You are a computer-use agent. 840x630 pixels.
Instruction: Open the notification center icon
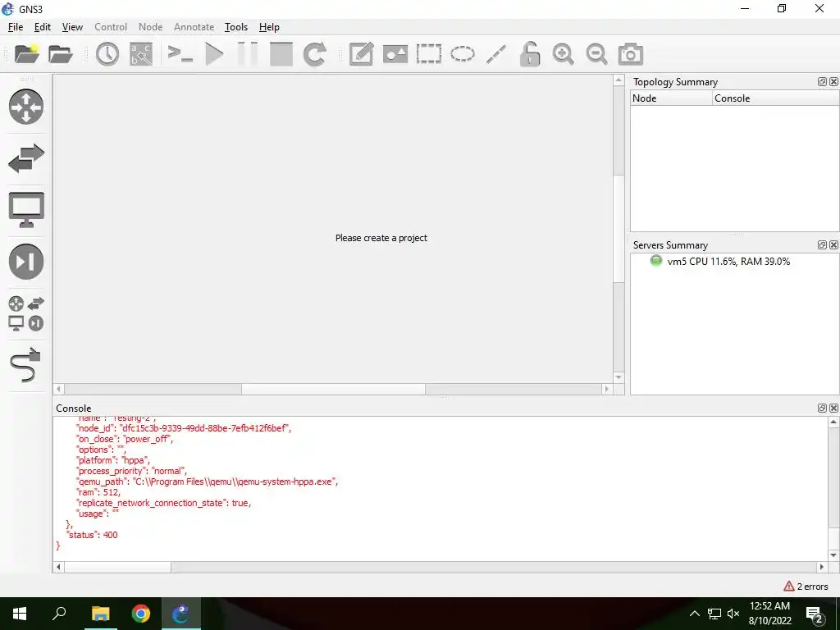(x=815, y=614)
